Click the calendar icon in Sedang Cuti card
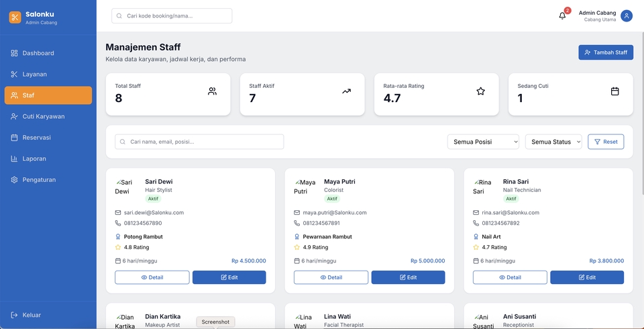The width and height of the screenshot is (644, 329). 614,91
